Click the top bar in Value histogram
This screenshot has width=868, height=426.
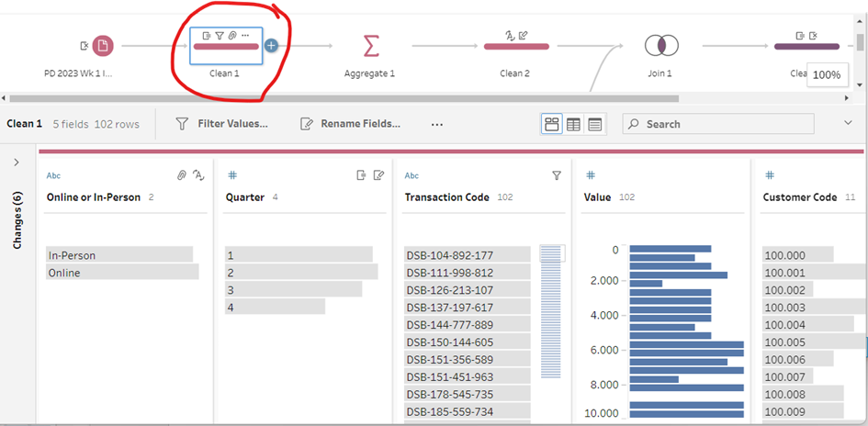pyautogui.click(x=671, y=249)
